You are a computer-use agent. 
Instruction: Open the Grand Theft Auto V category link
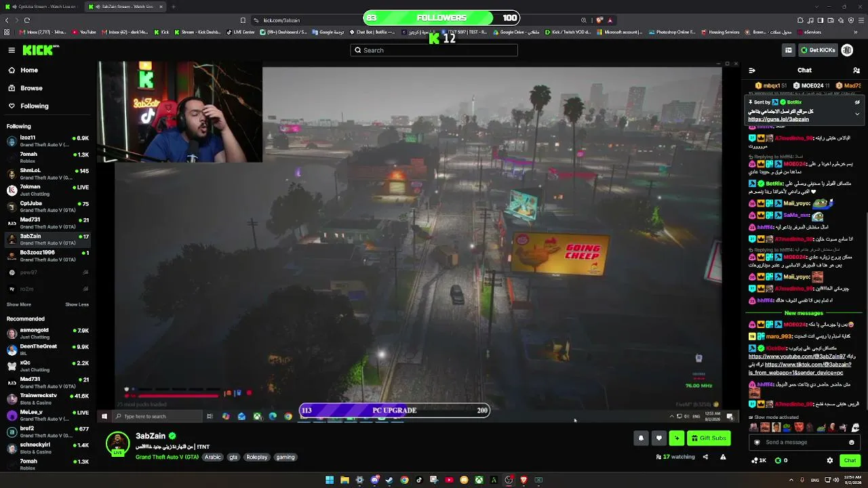pyautogui.click(x=167, y=457)
